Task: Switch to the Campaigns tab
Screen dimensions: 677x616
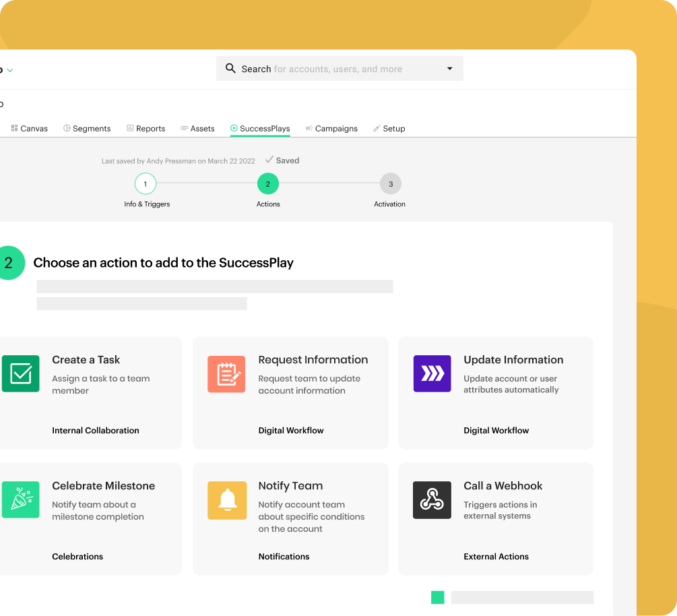Action: pos(331,128)
